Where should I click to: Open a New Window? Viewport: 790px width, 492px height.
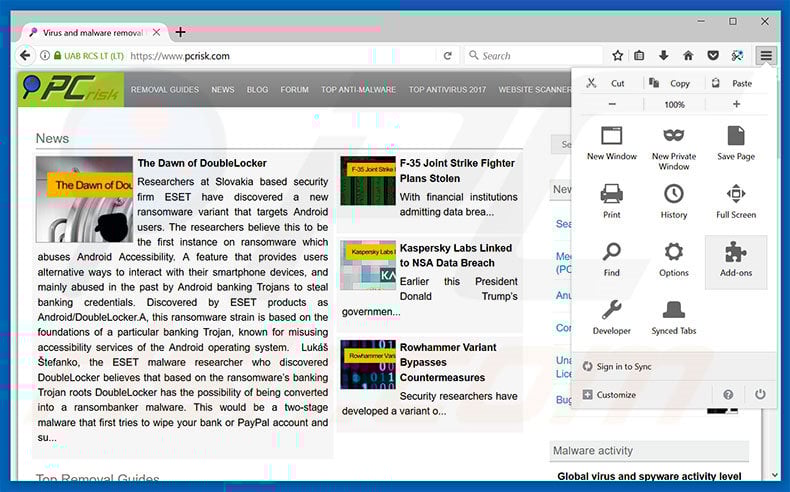pos(612,144)
